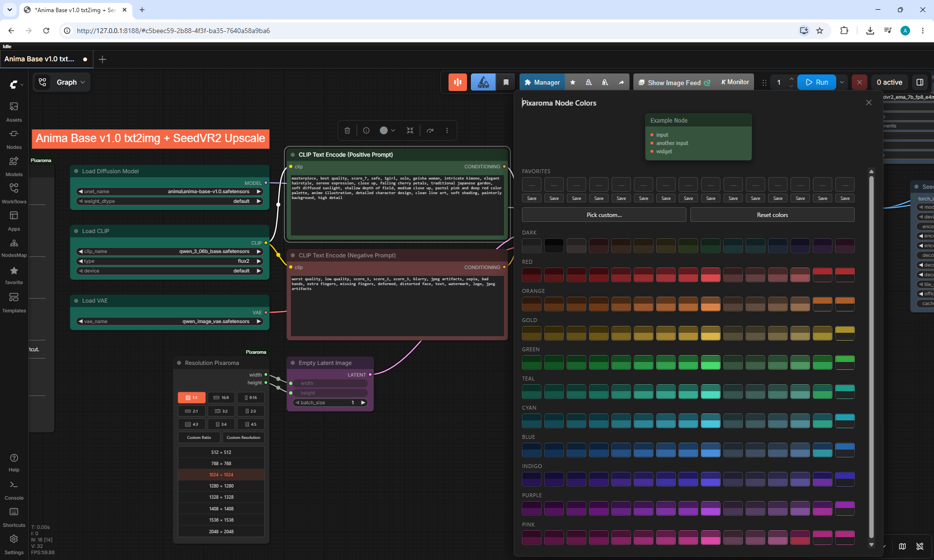
Task: Open the Models sidebar panel
Action: 14,166
